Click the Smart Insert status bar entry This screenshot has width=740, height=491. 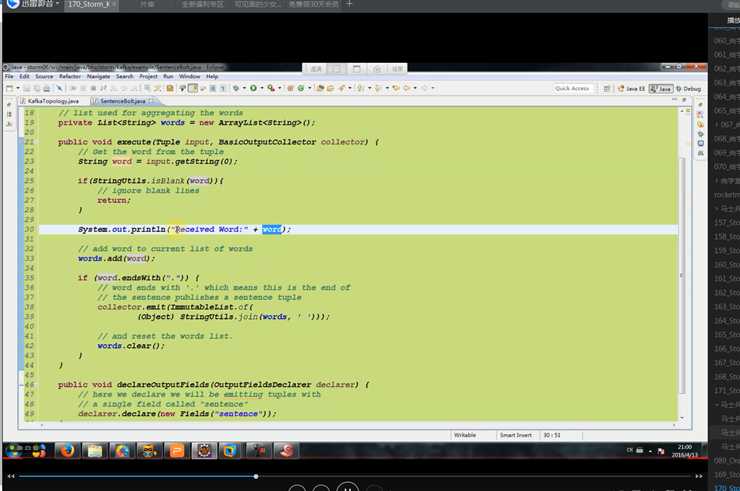click(516, 435)
